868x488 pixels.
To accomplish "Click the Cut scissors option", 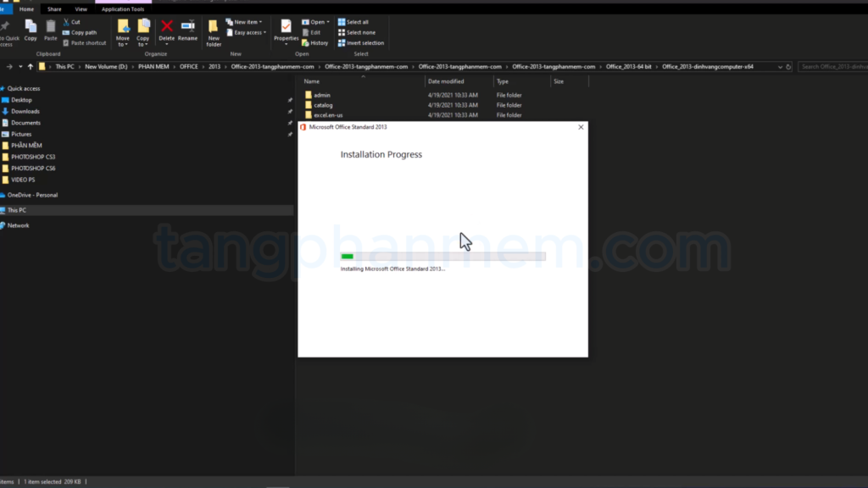I will pyautogui.click(x=71, y=22).
